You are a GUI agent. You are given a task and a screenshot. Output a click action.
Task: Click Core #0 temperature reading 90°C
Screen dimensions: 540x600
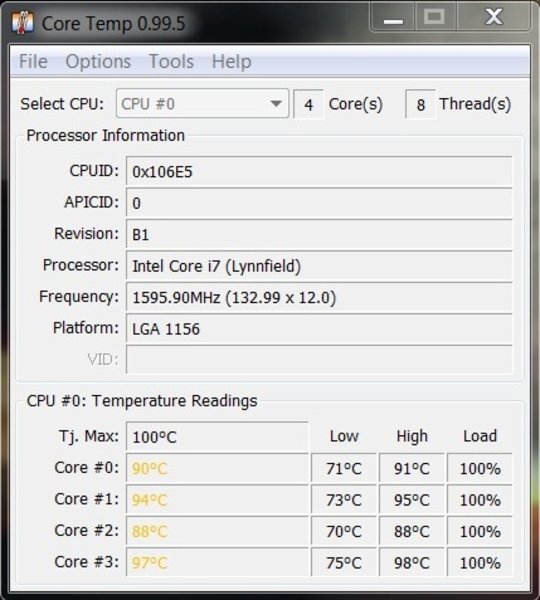tap(217, 468)
